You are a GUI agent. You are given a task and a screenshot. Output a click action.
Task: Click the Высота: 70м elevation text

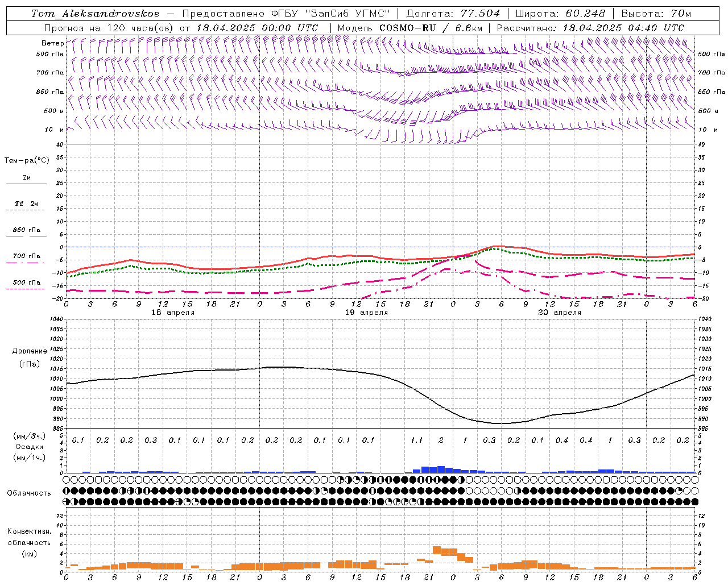(656, 13)
